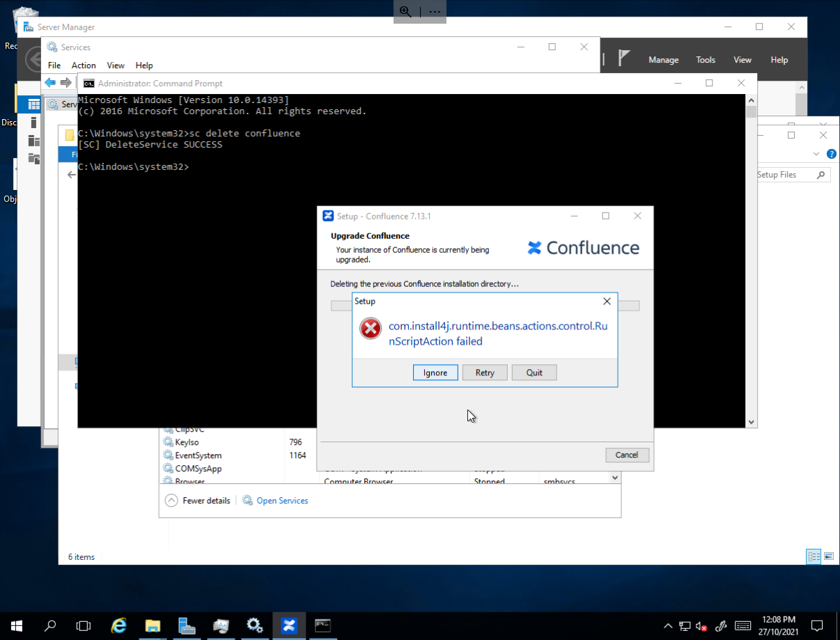Click the network tray icon
This screenshot has height=640, width=840.
[x=685, y=626]
